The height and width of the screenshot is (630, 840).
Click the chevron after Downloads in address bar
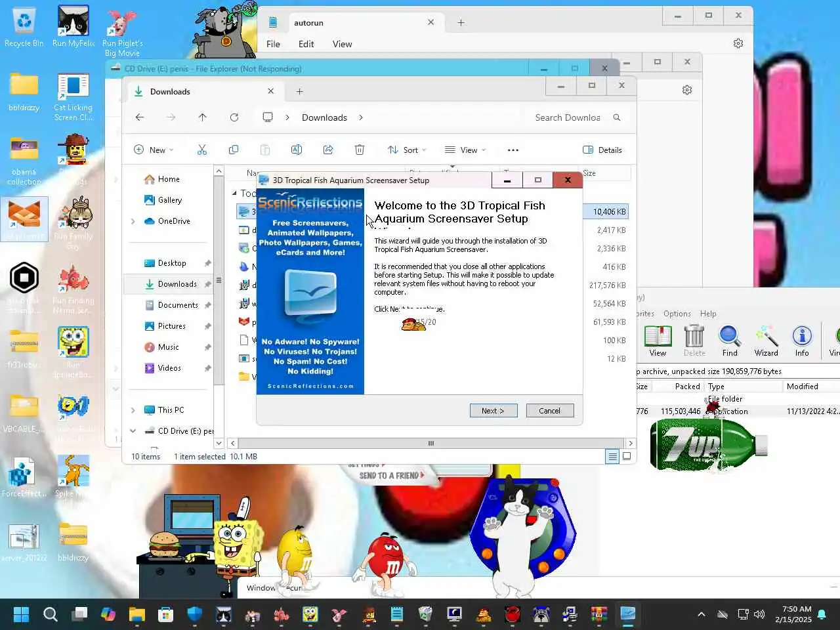(x=361, y=117)
